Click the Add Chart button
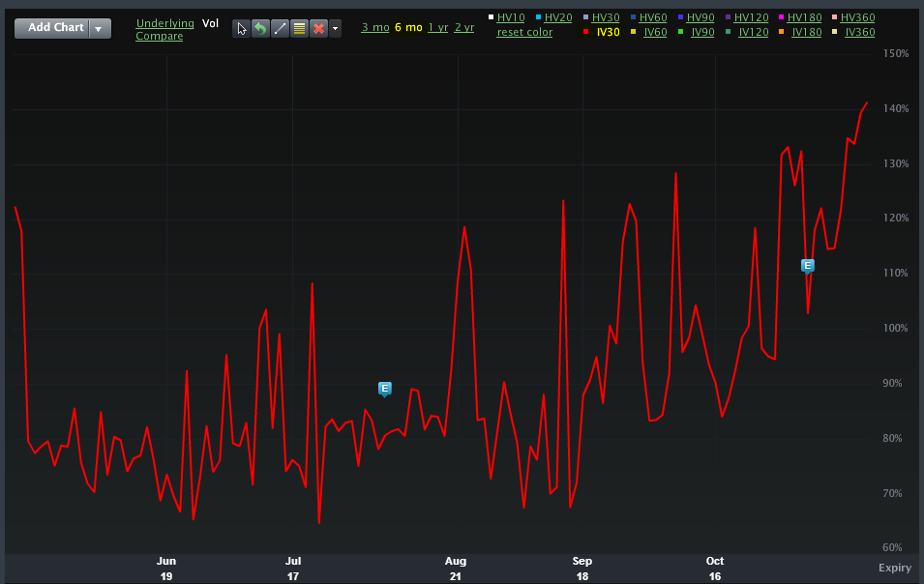Viewport: 924px width, 584px height. (52, 28)
